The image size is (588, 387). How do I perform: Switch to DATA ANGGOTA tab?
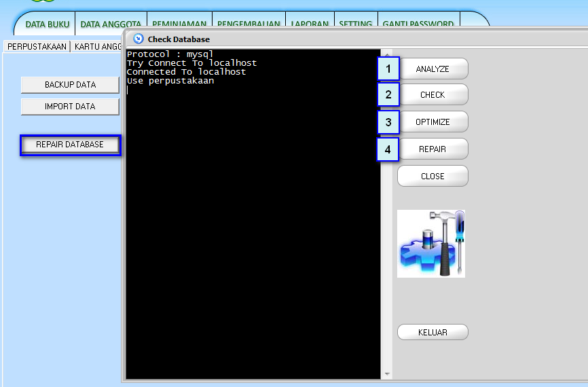pos(111,24)
